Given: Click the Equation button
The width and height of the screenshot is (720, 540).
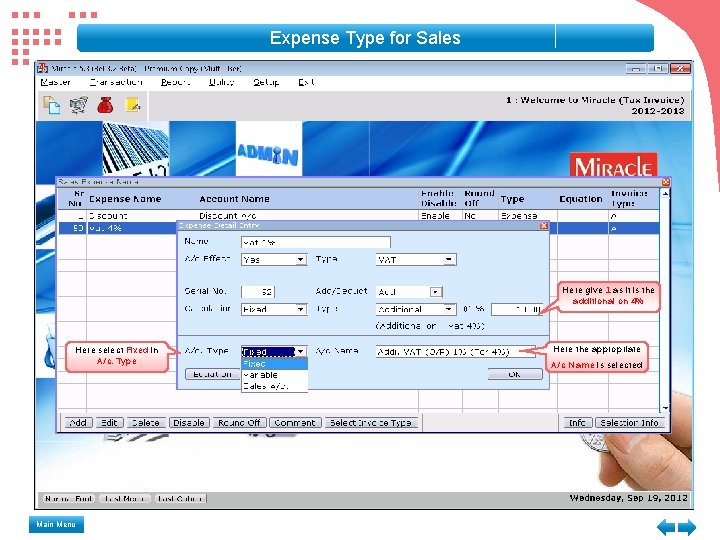Looking at the screenshot, I should pos(213,374).
